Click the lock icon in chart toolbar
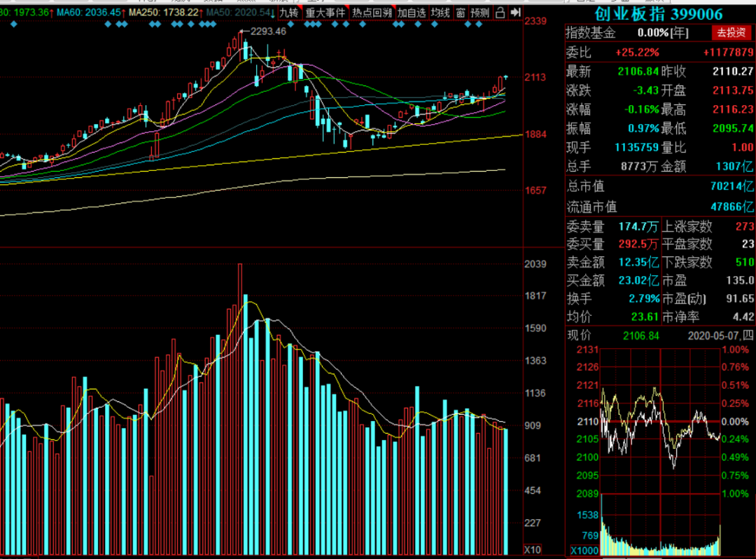This screenshot has height=559, width=756. [500, 13]
